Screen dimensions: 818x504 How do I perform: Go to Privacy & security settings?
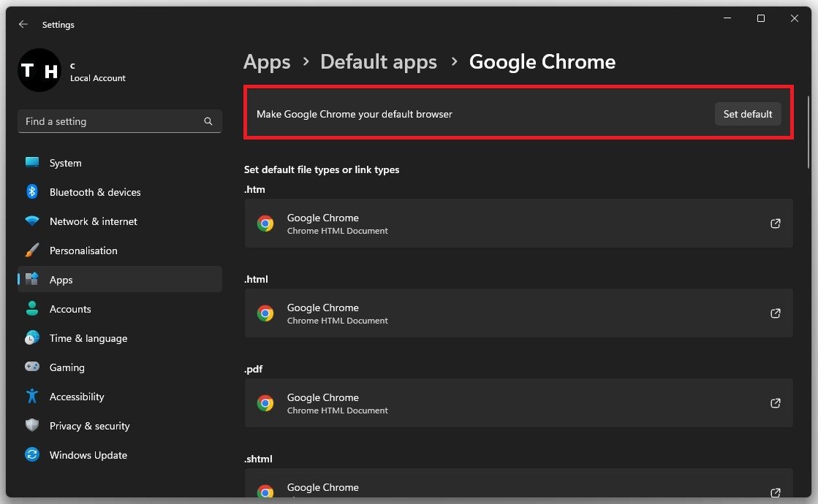(89, 426)
